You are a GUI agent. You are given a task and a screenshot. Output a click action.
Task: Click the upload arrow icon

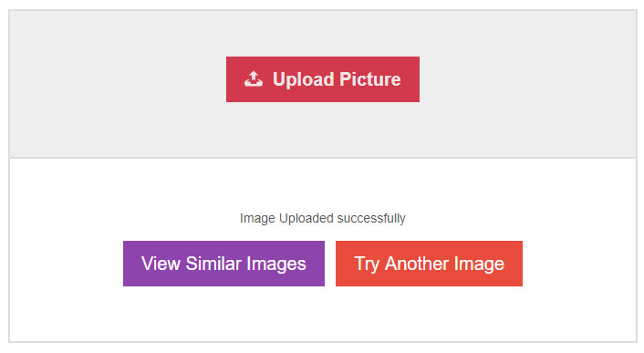[254, 78]
